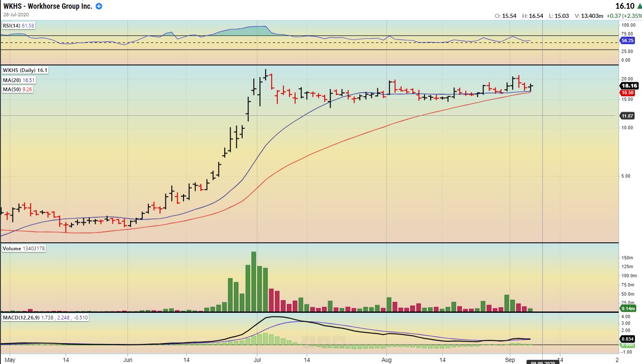The width and height of the screenshot is (642, 364).
Task: Open the WKHS (Daily) 16.1 series label
Action: point(25,70)
